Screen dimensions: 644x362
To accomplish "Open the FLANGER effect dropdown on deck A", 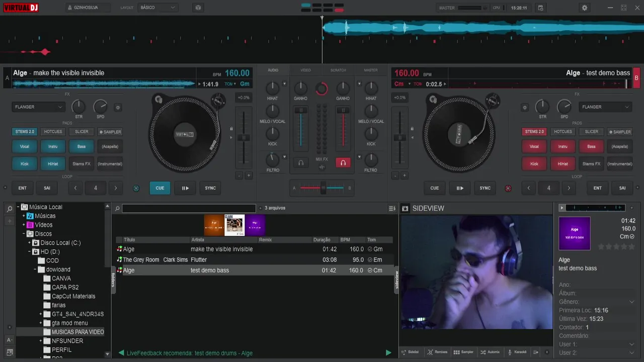I will 39,107.
